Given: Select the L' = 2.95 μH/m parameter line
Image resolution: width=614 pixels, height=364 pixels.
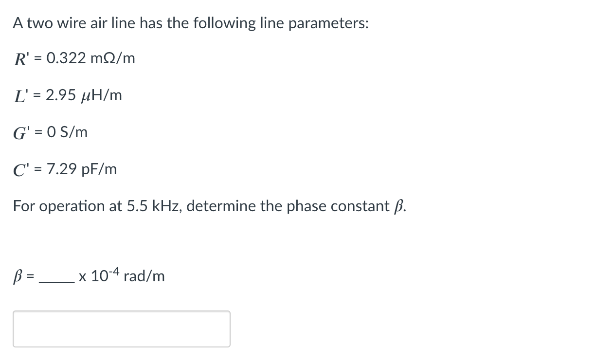Looking at the screenshot, I should point(67,95).
